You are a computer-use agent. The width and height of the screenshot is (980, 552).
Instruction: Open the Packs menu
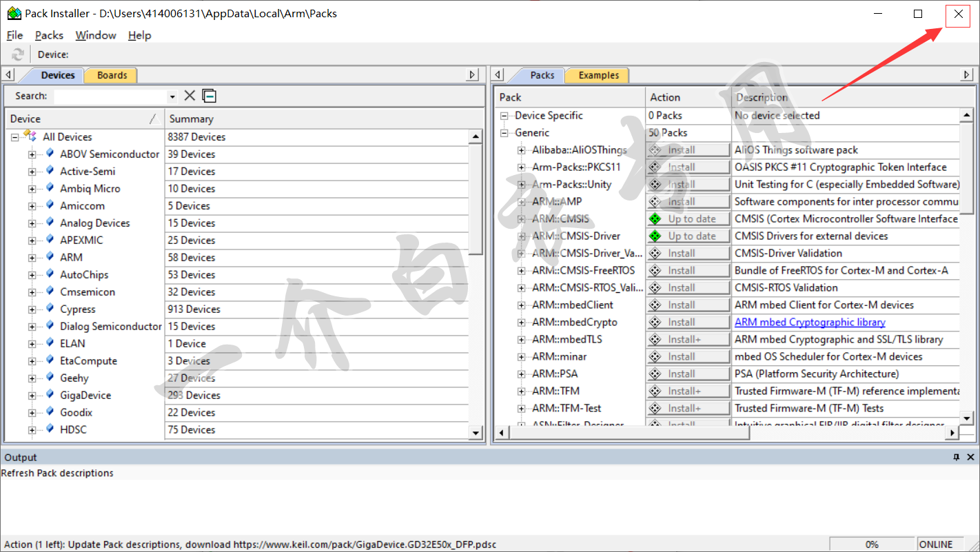tap(49, 35)
